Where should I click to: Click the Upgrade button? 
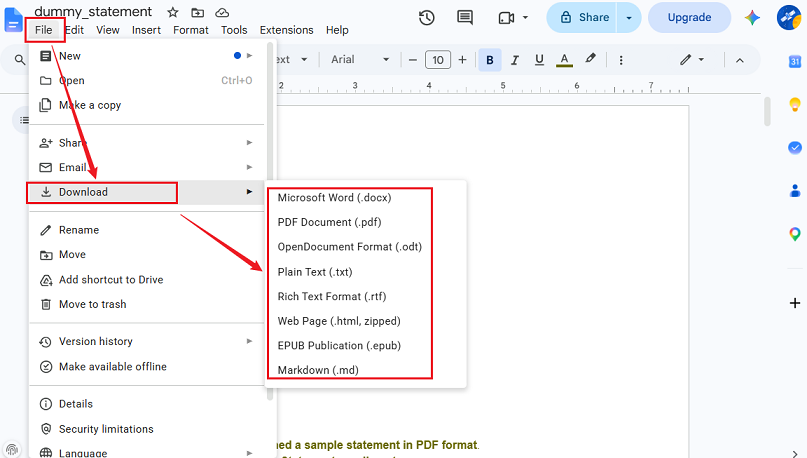[689, 17]
